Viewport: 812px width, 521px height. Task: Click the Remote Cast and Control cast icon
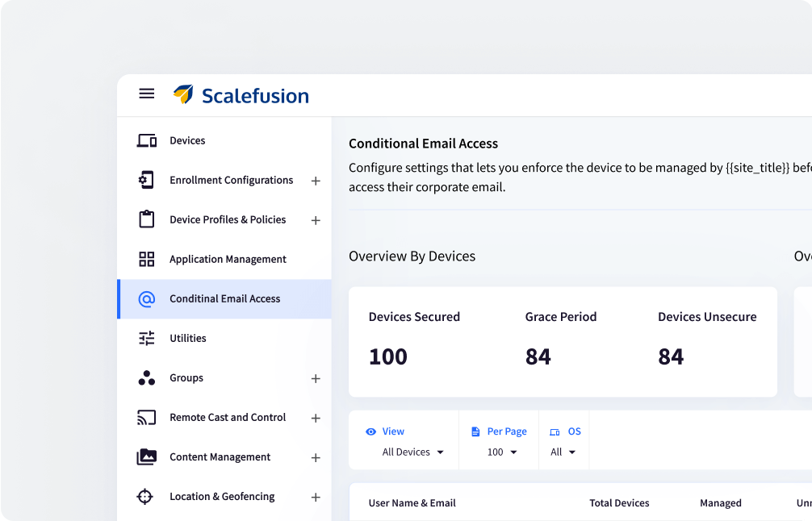tap(147, 417)
